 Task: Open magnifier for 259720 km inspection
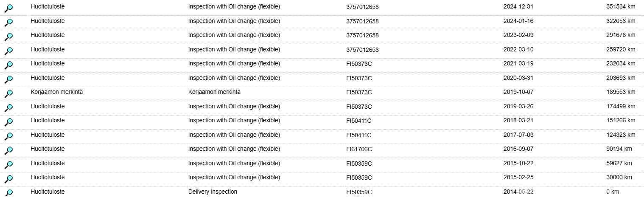click(x=8, y=51)
